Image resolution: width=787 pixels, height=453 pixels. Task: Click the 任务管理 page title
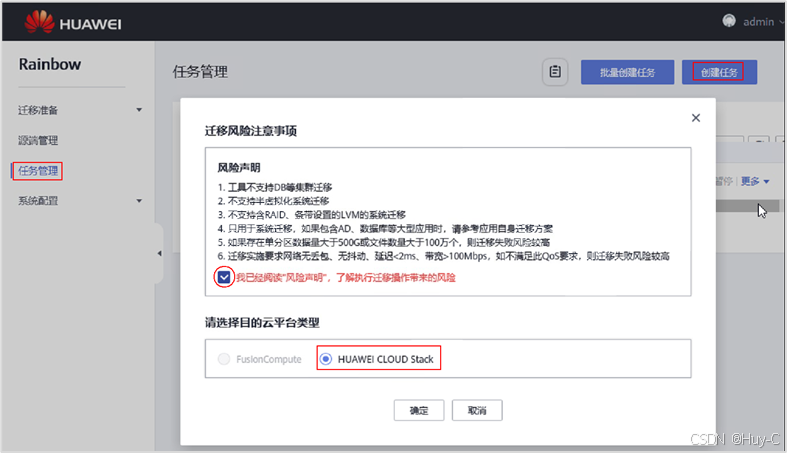click(x=200, y=72)
